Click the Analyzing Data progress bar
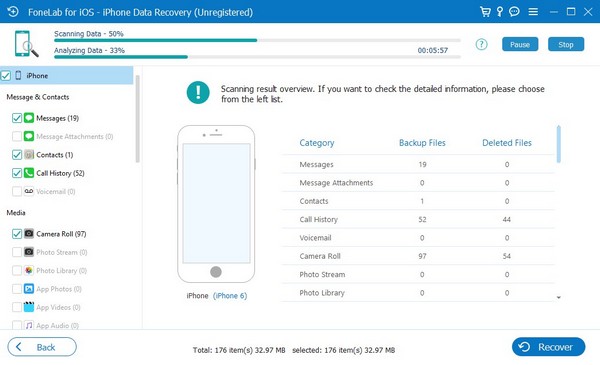 [257, 57]
